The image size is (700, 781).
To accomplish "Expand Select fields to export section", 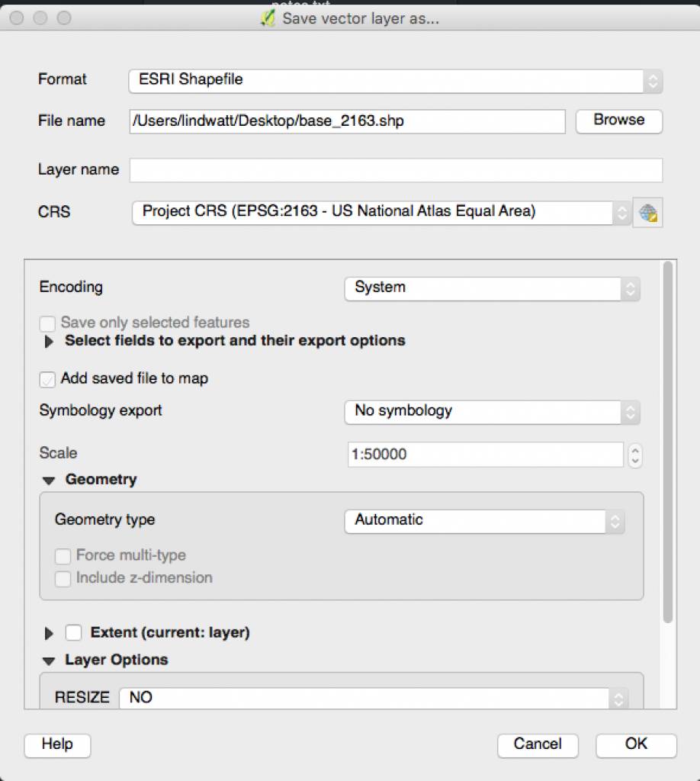I will tap(49, 342).
